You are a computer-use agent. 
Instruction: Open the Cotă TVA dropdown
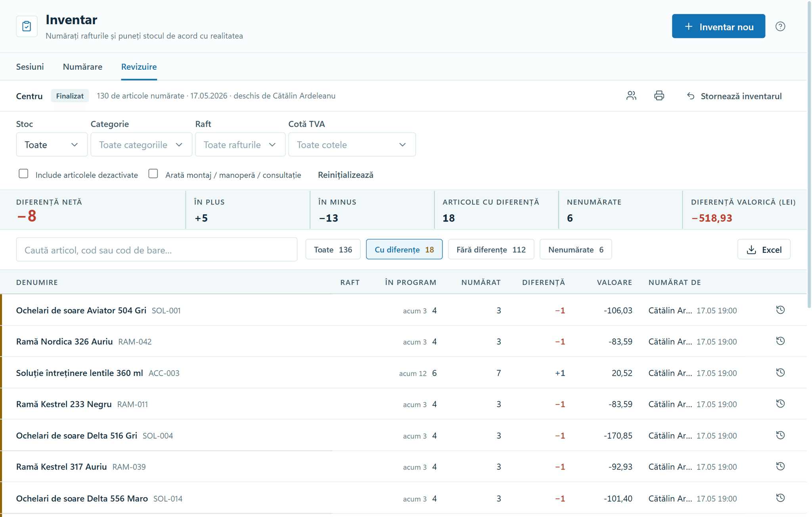[352, 145]
